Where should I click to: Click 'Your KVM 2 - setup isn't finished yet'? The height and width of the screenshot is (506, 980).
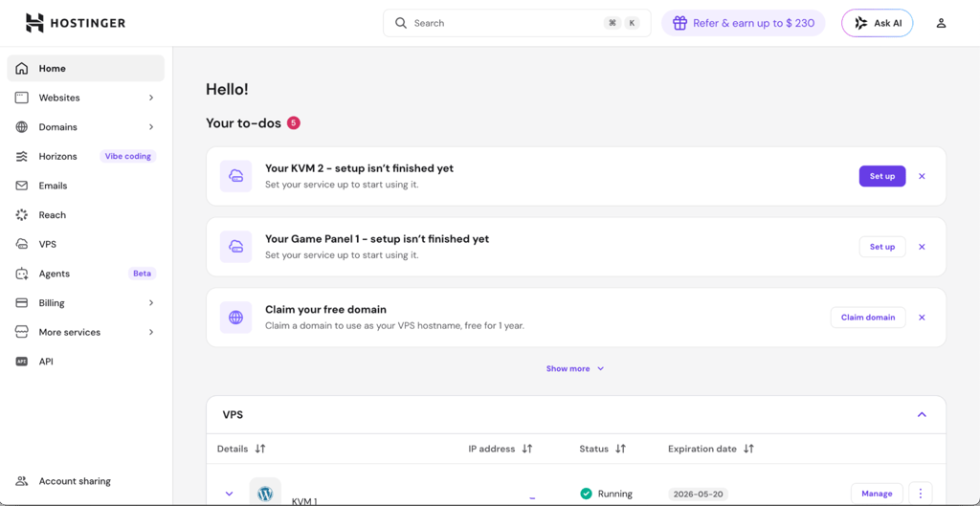(360, 168)
